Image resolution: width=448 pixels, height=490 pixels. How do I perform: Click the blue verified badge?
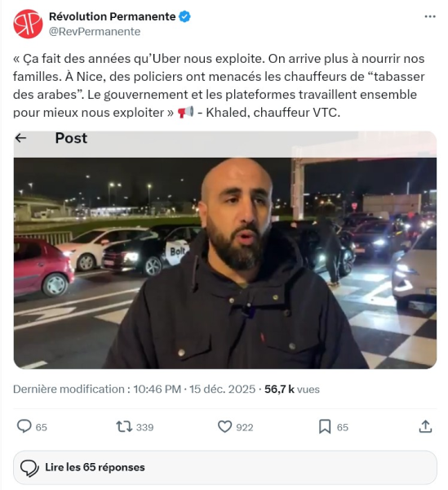(x=184, y=16)
